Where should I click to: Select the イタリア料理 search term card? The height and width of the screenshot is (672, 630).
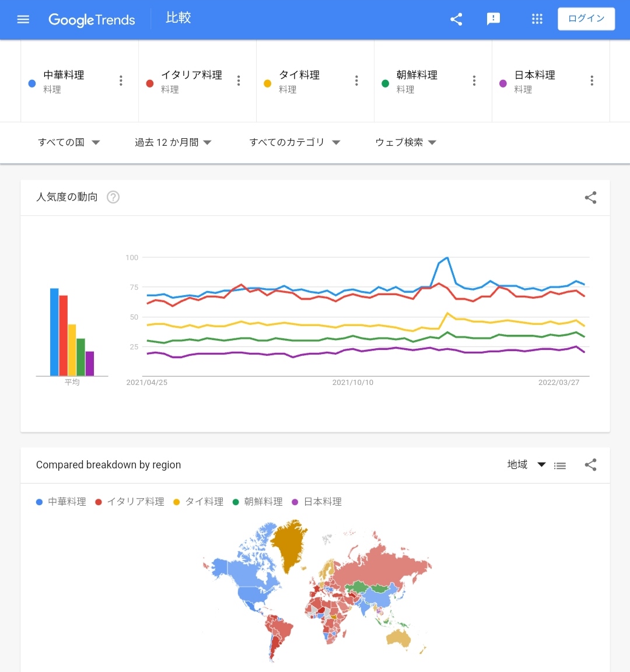pos(197,81)
